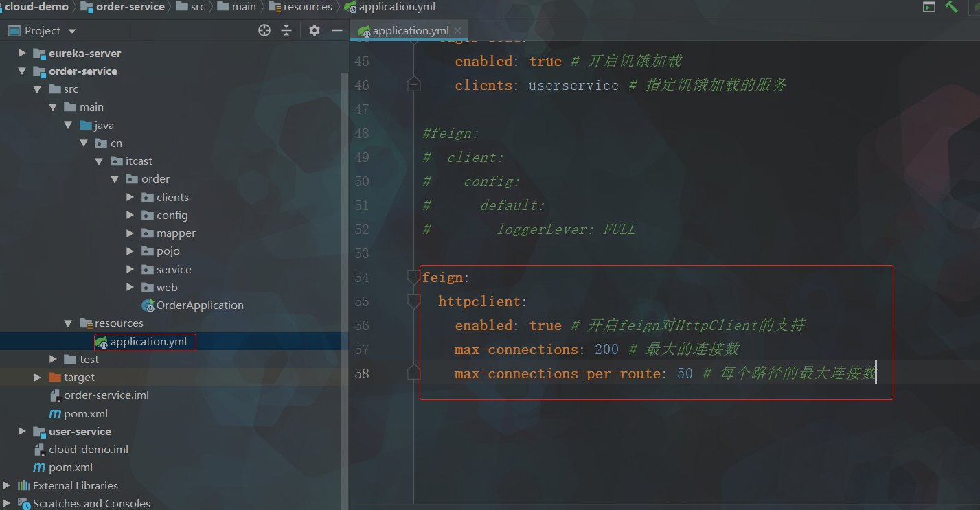
Task: Click the cloud-demo.iml file icon
Action: pos(41,450)
